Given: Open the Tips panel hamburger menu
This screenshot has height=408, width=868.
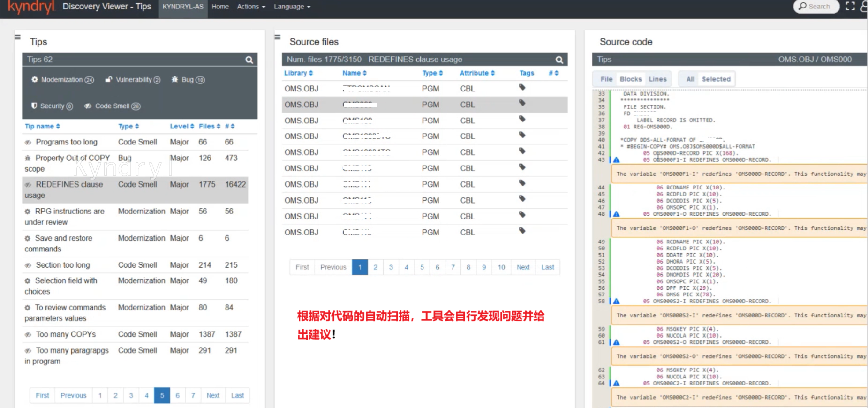Looking at the screenshot, I should coord(17,37).
